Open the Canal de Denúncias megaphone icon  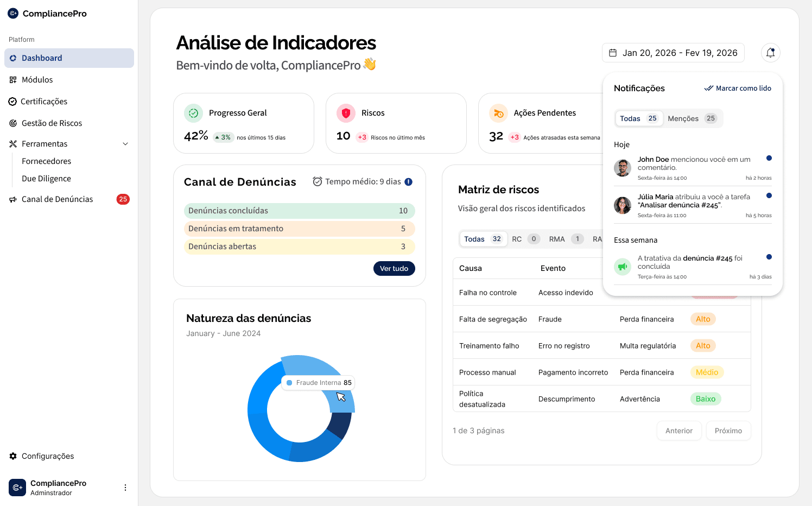tap(12, 199)
